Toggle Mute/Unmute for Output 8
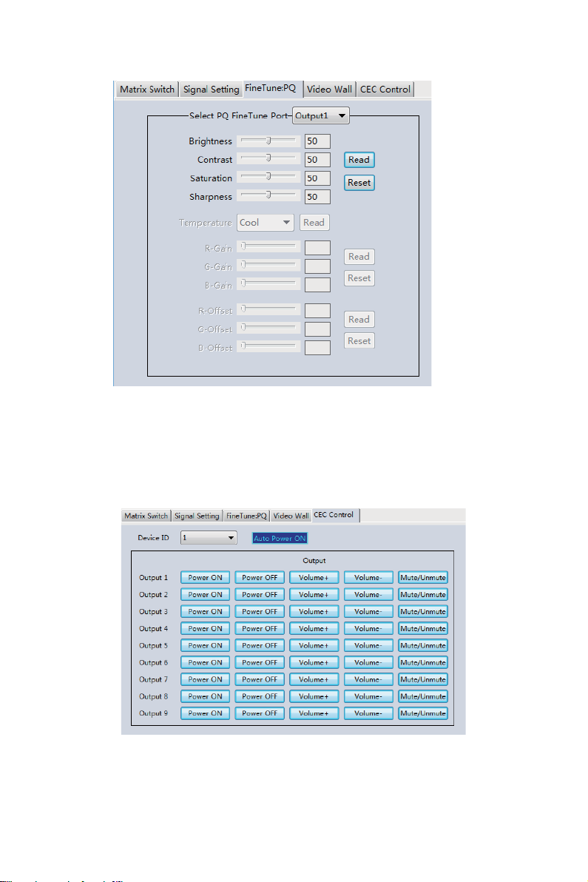The image size is (588, 882). 423,696
